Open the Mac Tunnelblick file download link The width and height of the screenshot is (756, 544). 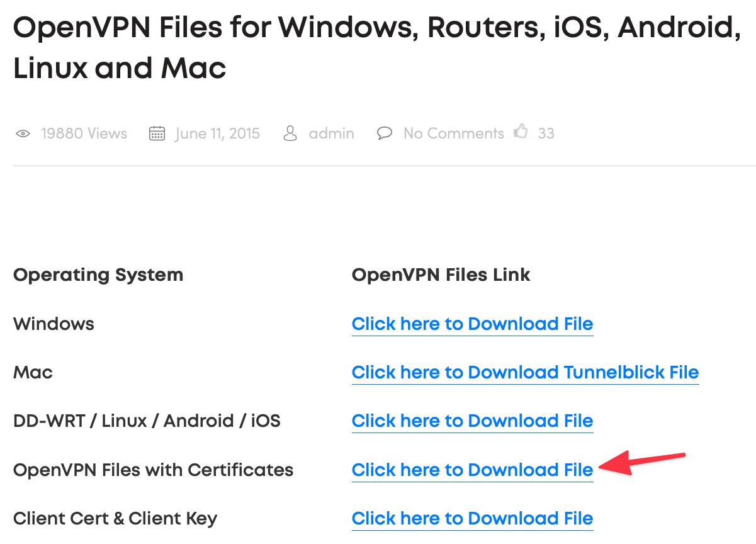[x=525, y=373]
